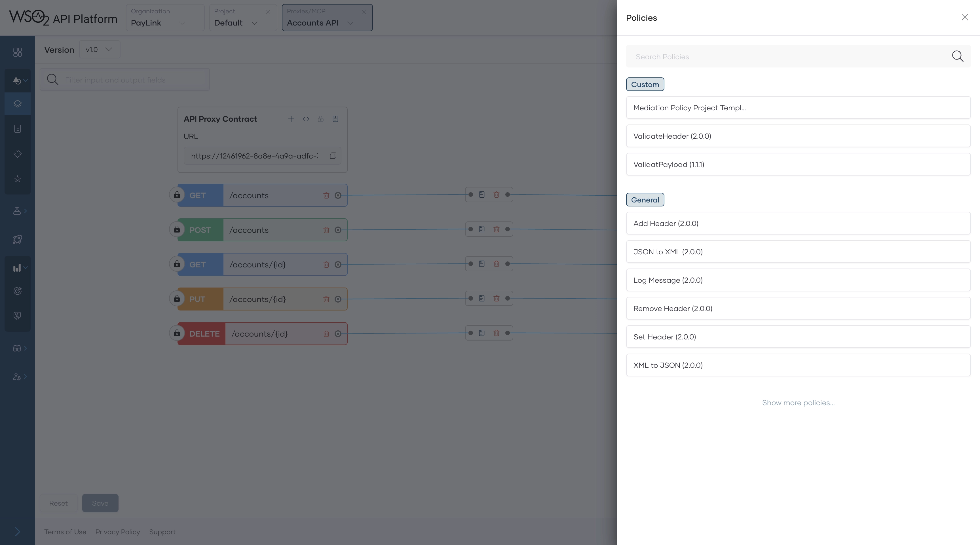
Task: Select the layers icon in the left sidebar
Action: click(x=17, y=103)
